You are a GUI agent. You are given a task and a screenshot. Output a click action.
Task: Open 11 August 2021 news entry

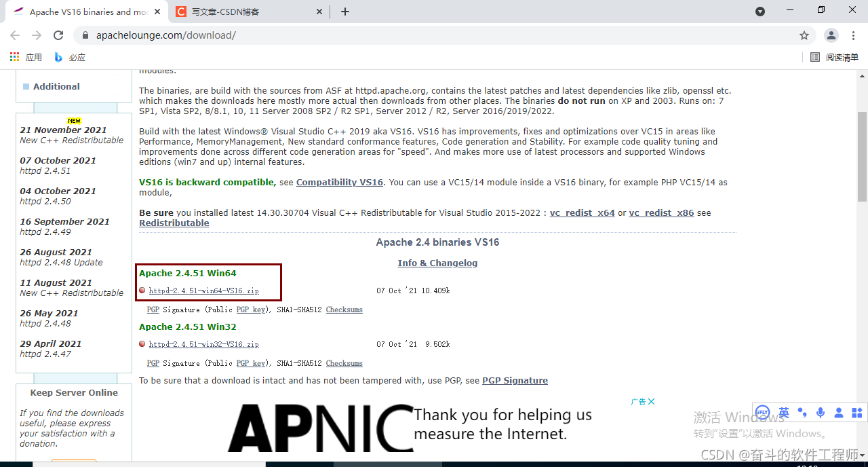tap(71, 288)
